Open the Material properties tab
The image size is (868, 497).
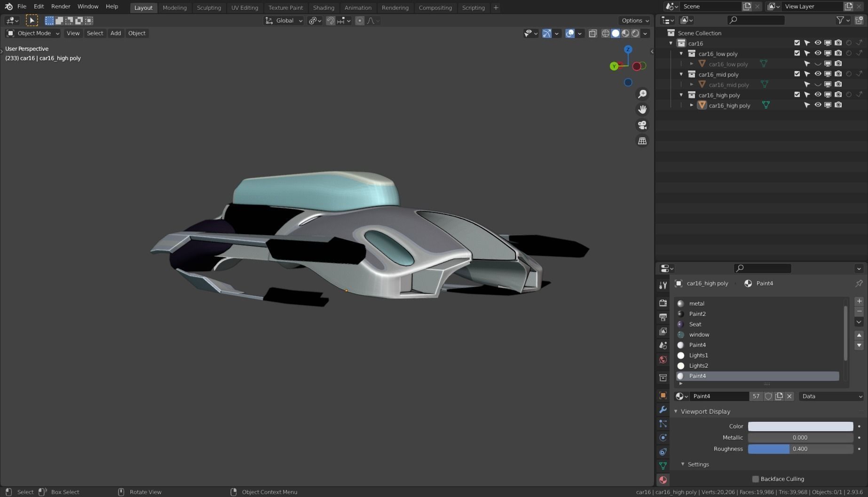click(663, 480)
